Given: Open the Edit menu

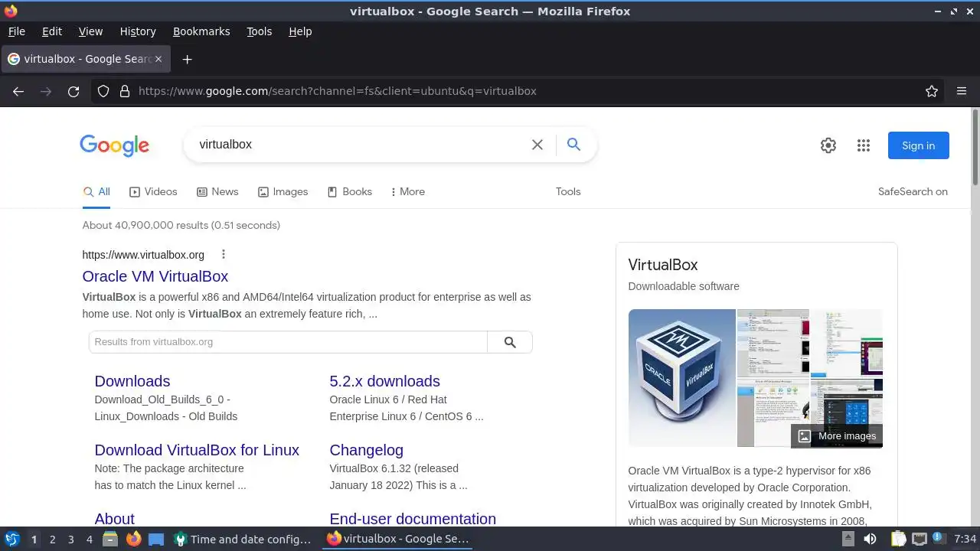Looking at the screenshot, I should pyautogui.click(x=52, y=31).
